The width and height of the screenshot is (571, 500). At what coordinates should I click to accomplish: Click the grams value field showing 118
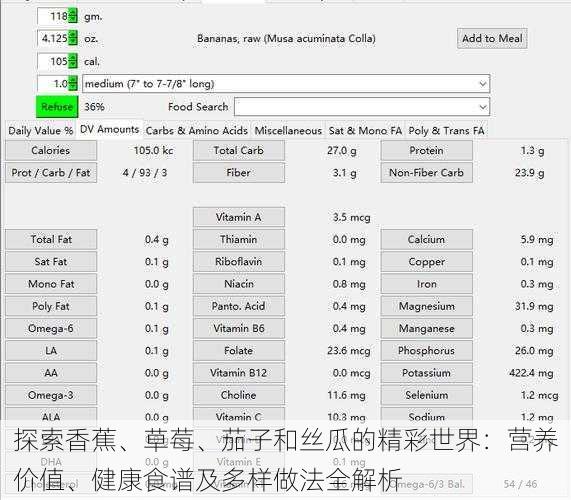(53, 16)
